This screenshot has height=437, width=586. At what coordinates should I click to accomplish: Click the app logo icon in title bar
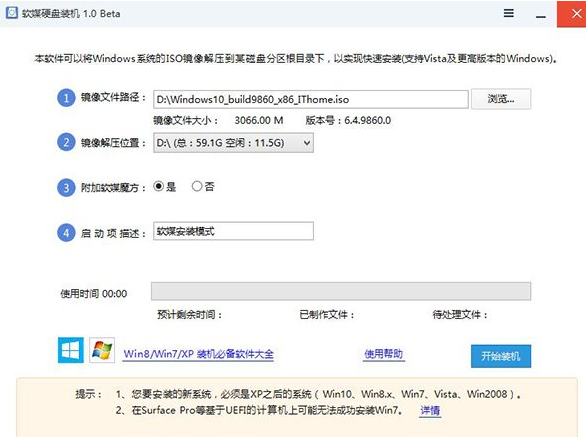(12, 13)
